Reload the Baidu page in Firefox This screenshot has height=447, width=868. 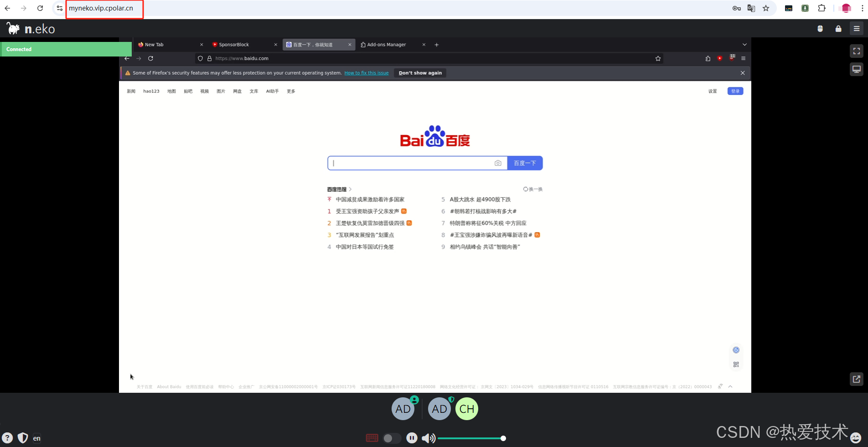[x=150, y=58]
